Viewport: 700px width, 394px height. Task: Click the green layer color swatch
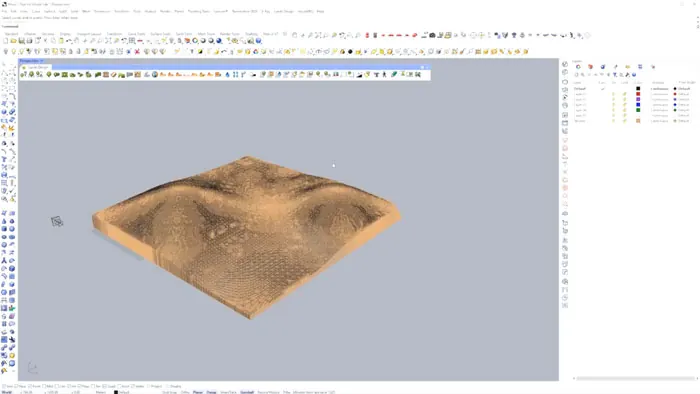638,110
